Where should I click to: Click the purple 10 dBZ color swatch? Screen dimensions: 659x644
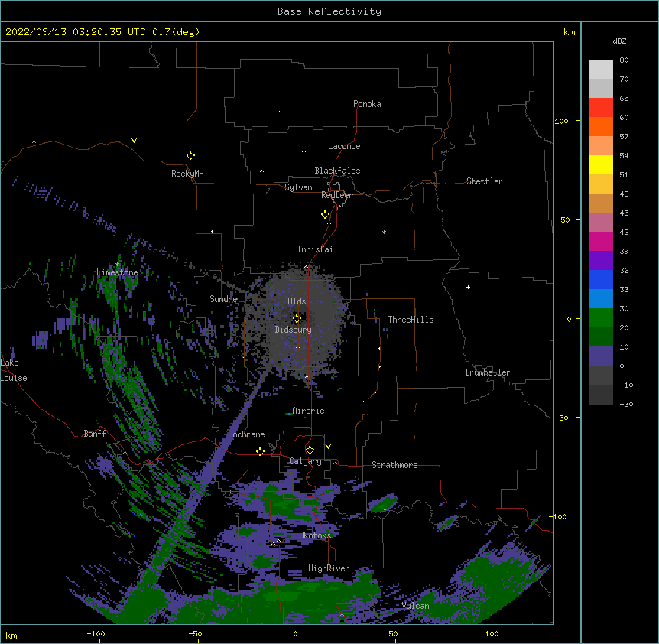coord(601,356)
